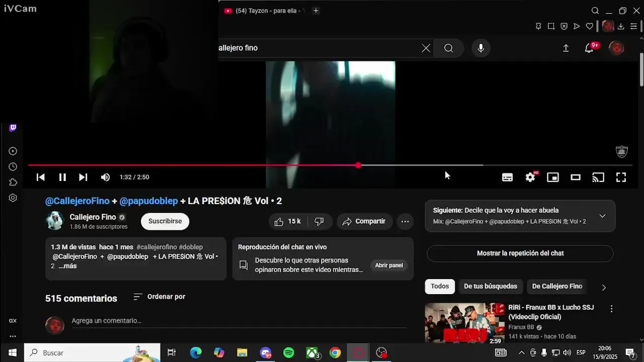Select the De Callejero Fino chip
The height and width of the screenshot is (362, 644).
[557, 287]
